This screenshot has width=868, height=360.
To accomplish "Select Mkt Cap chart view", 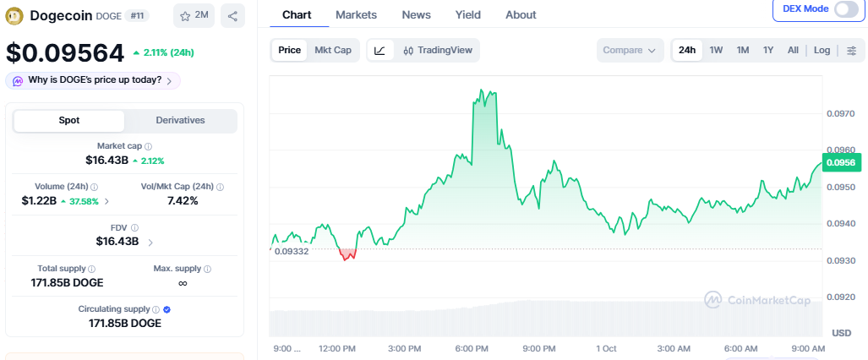I will point(333,51).
